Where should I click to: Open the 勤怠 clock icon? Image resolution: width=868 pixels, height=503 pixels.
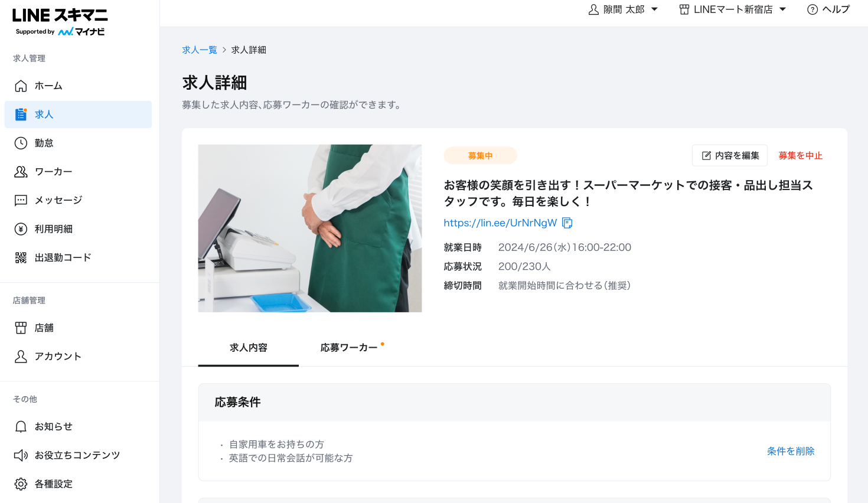(21, 143)
